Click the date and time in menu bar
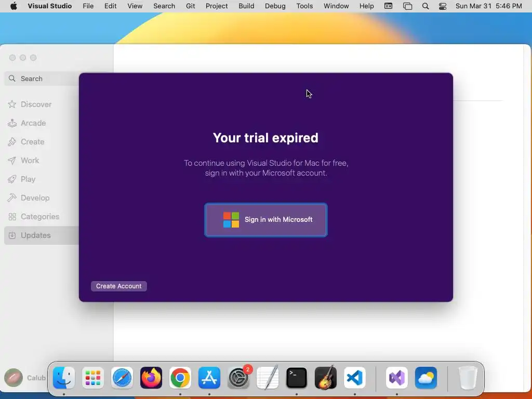This screenshot has width=532, height=399. pos(488,6)
